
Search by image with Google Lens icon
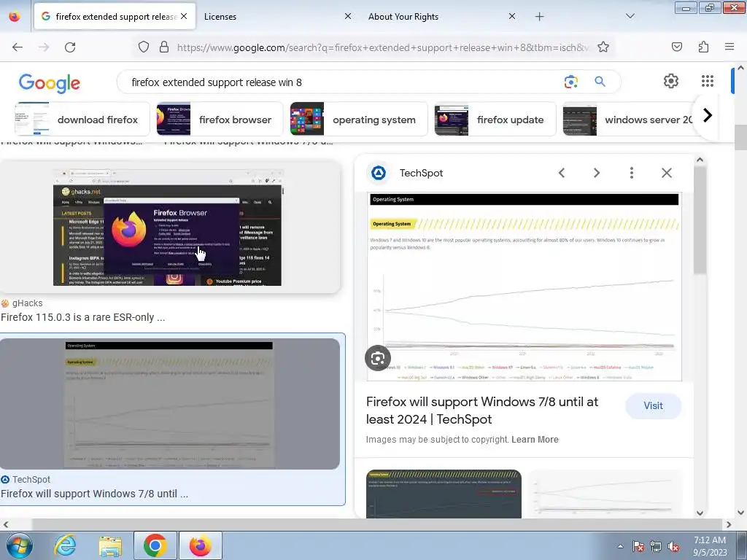tap(570, 82)
